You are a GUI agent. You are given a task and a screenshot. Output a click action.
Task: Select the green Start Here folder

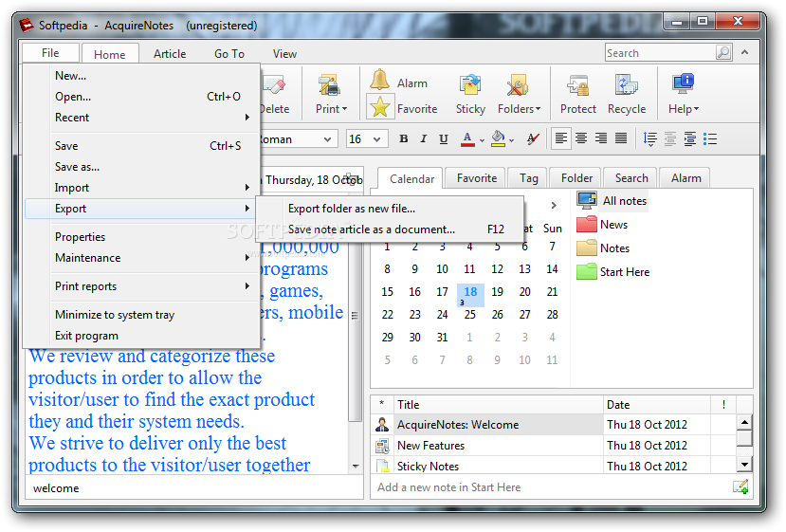pos(613,272)
